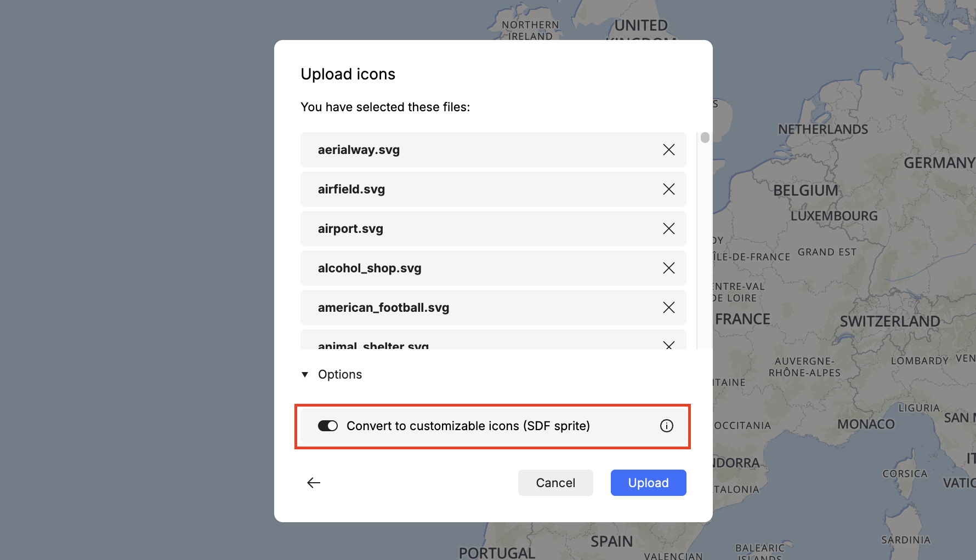Remove airfield.svg using its X icon

click(668, 189)
